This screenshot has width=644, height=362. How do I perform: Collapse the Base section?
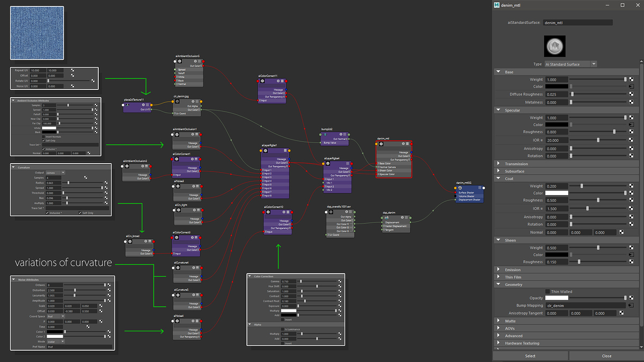(499, 72)
